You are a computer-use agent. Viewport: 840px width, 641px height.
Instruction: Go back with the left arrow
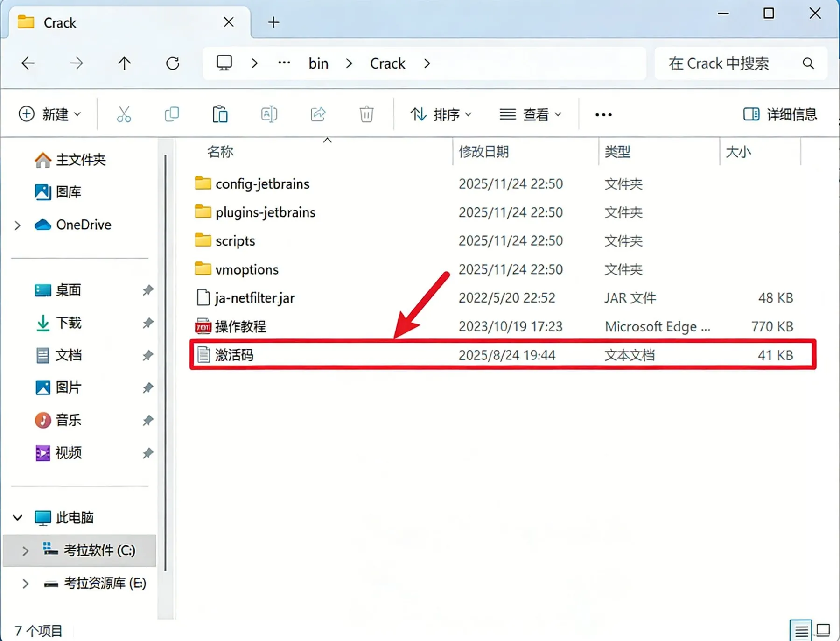[x=28, y=63]
